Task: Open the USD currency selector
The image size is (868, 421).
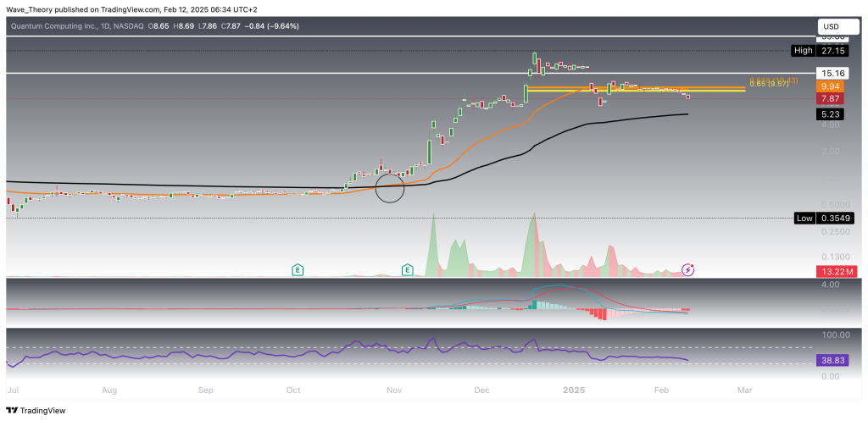Action: click(x=839, y=26)
